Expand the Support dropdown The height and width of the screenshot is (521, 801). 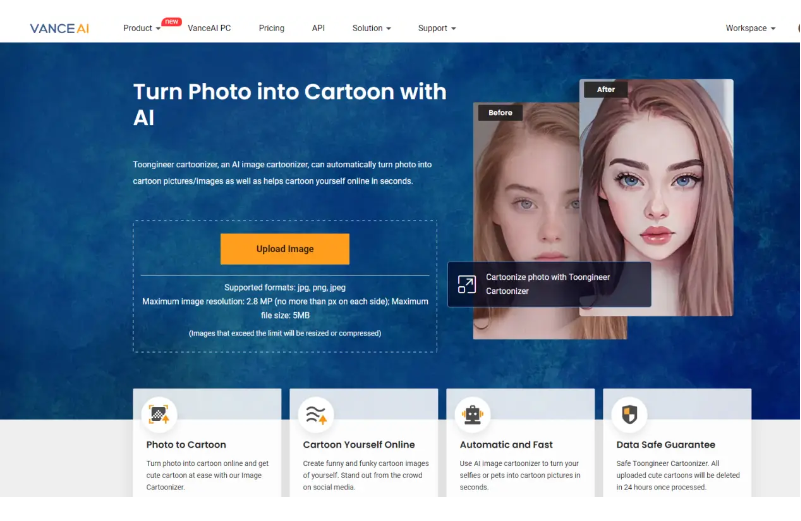pos(437,28)
